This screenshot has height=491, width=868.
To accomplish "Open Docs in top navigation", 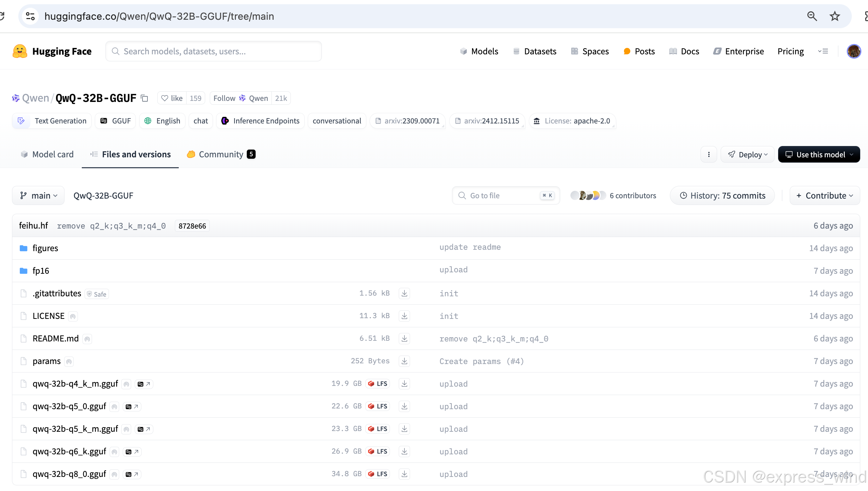I will (x=684, y=51).
